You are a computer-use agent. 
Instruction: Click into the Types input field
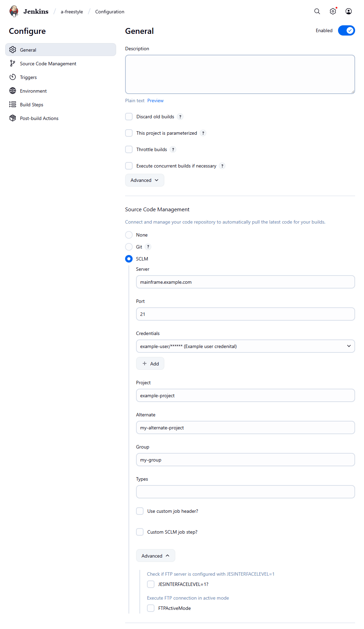pos(245,492)
